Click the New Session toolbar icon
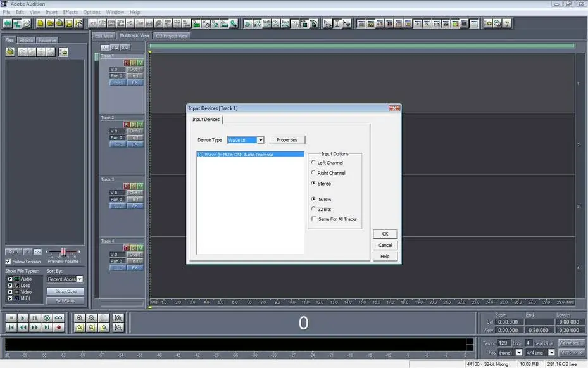This screenshot has width=588, height=368. [40, 23]
